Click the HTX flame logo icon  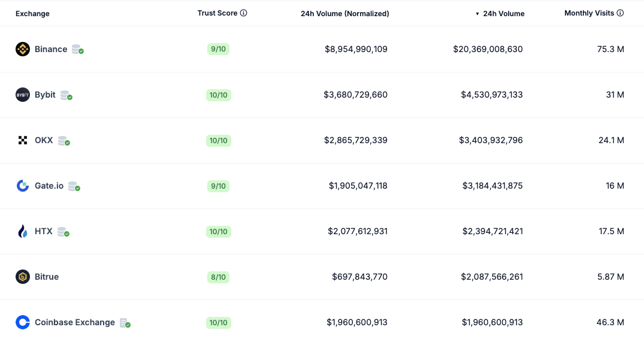tap(23, 231)
